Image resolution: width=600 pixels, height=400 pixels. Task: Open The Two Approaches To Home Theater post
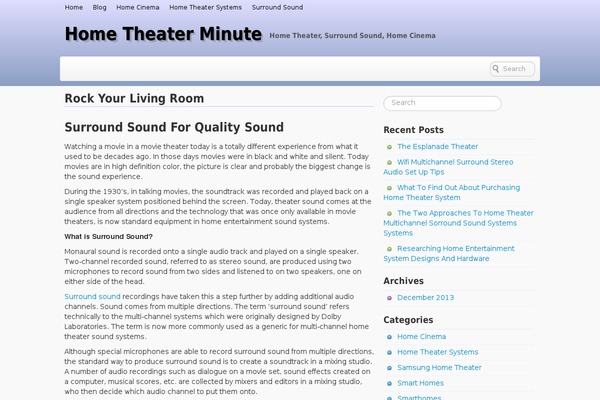(x=458, y=223)
